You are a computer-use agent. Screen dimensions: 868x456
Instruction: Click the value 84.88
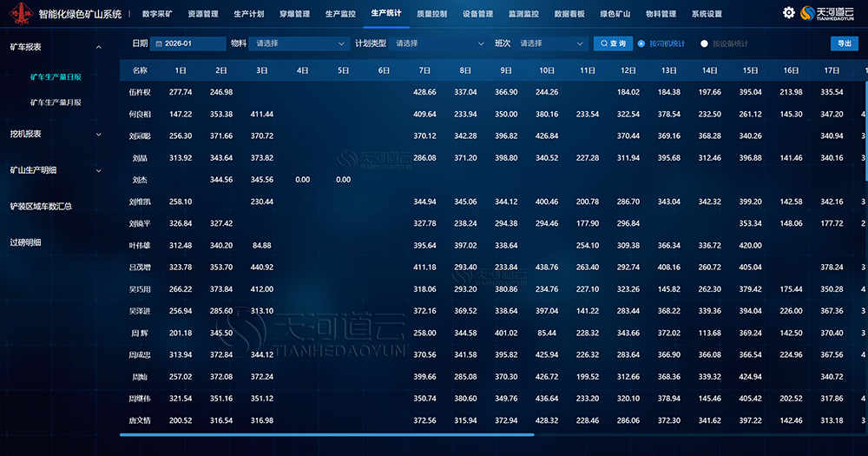(x=262, y=246)
